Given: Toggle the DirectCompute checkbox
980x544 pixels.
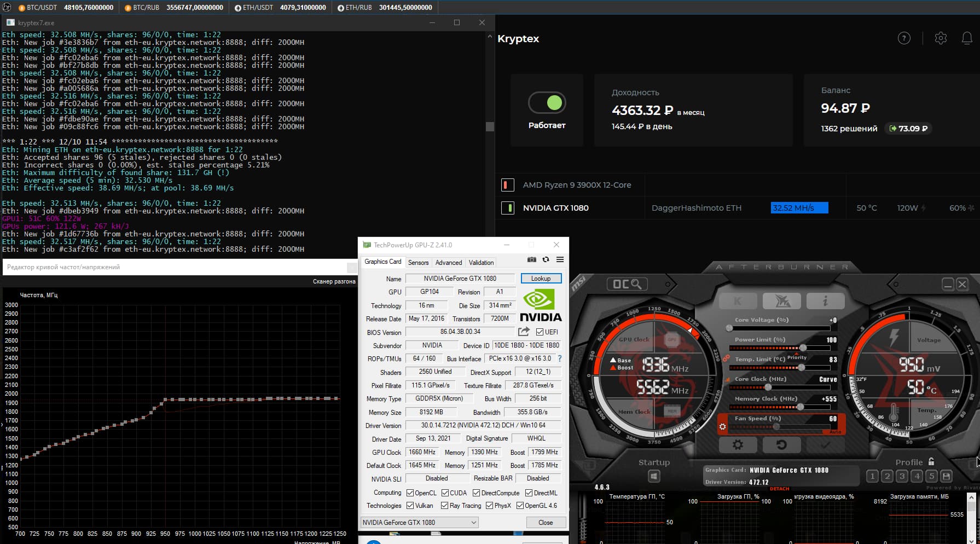Looking at the screenshot, I should [x=476, y=493].
